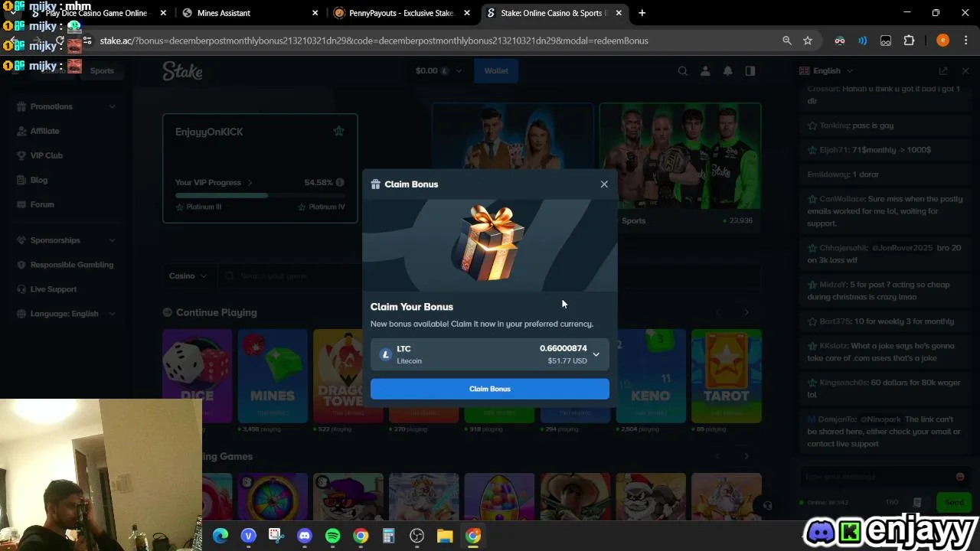Open the Stake search icon

coord(682,71)
